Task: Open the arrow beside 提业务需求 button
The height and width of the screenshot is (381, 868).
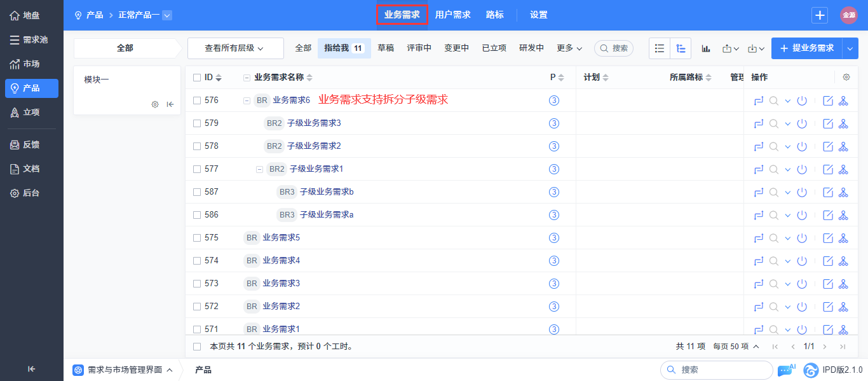Action: coord(851,48)
